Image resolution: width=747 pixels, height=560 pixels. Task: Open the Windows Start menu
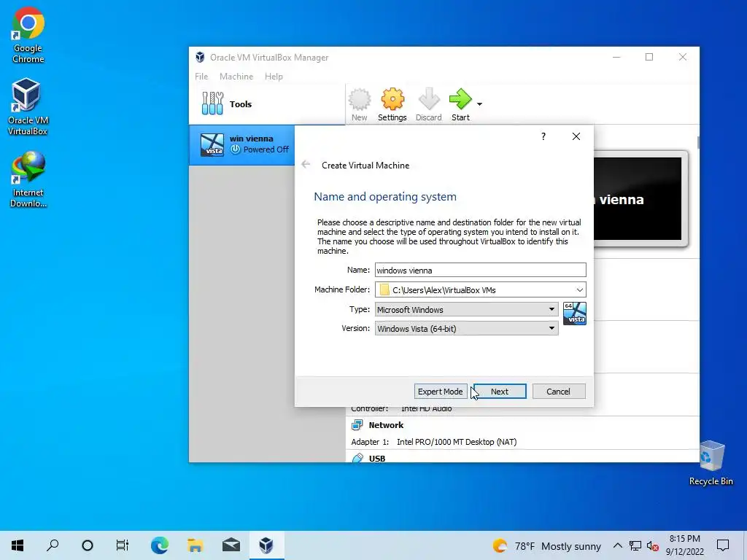(18, 545)
